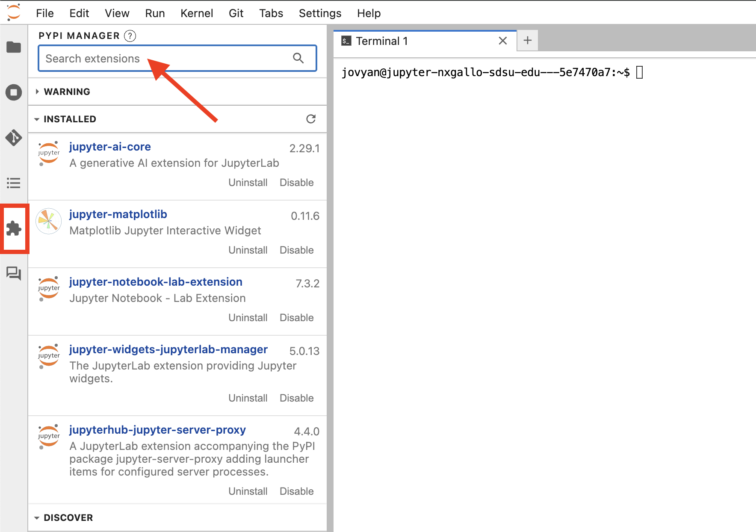Viewport: 756px width, 532px height.
Task: Disable jupyter-notebook-lab-extension
Action: click(296, 318)
